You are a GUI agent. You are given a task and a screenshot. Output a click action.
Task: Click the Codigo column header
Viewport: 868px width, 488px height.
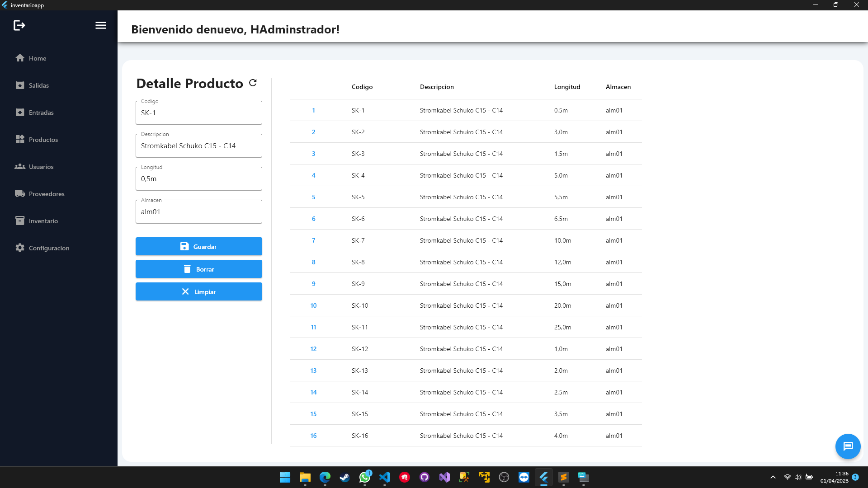362,87
